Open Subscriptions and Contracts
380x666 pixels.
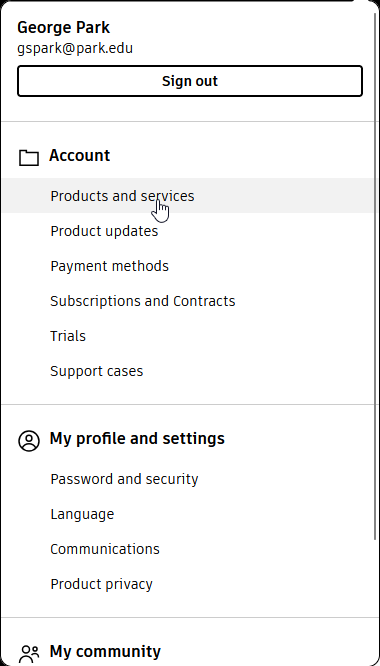pos(143,301)
